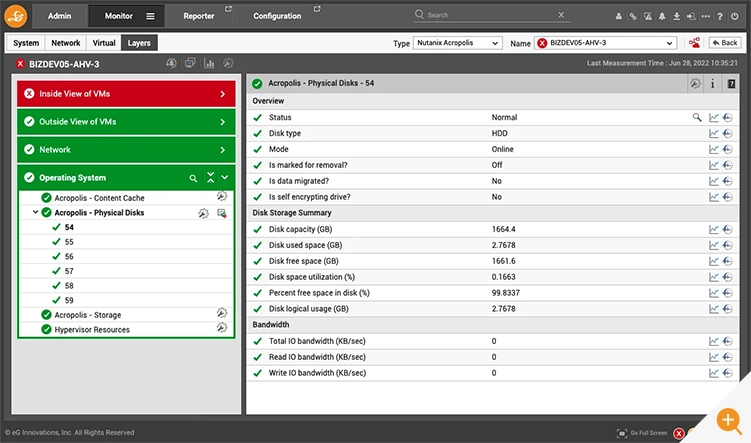The width and height of the screenshot is (751, 443).
Task: Open the Name dropdown showing BIZDEV05-AHV-3
Action: pyautogui.click(x=605, y=43)
